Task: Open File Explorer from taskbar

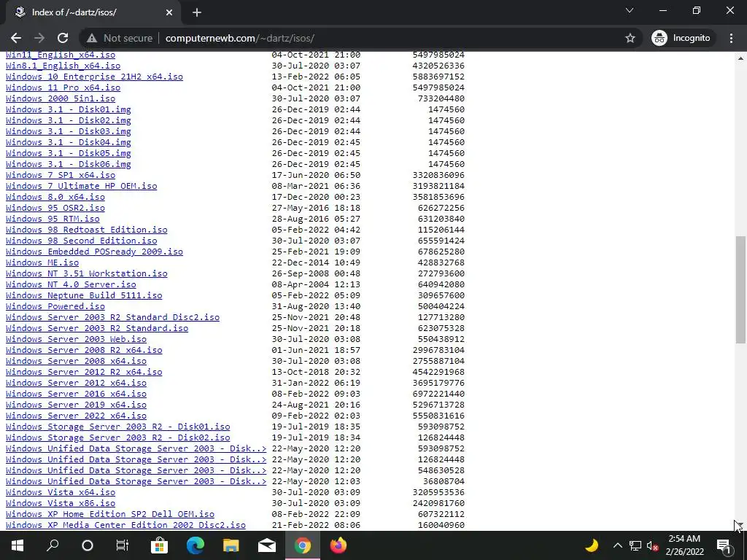Action: pos(231,545)
